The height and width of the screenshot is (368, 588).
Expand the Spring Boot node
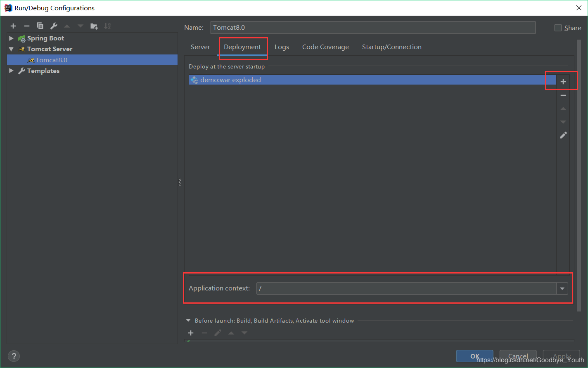click(x=11, y=38)
